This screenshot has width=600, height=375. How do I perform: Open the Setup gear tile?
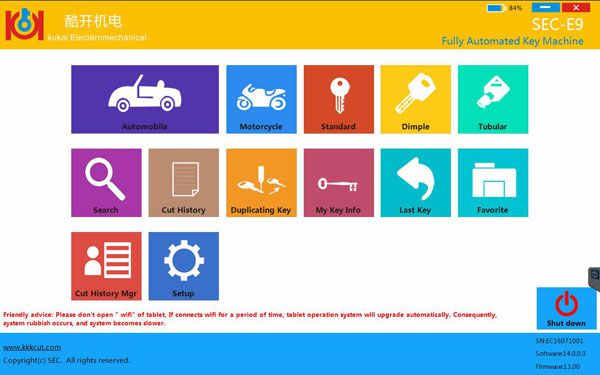[x=184, y=266]
